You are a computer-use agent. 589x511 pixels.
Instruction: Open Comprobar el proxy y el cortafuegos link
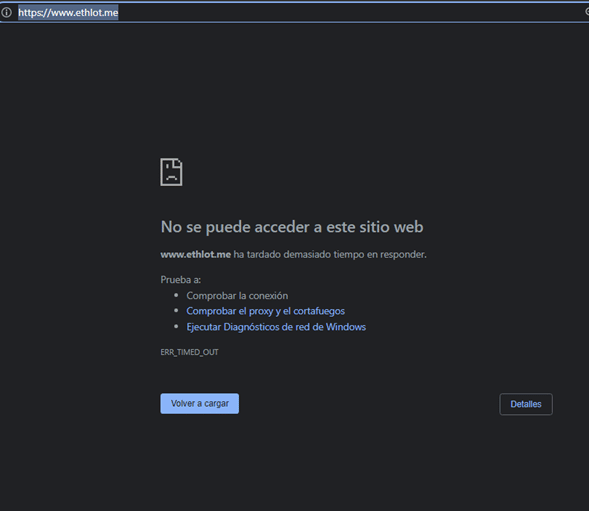click(x=266, y=311)
